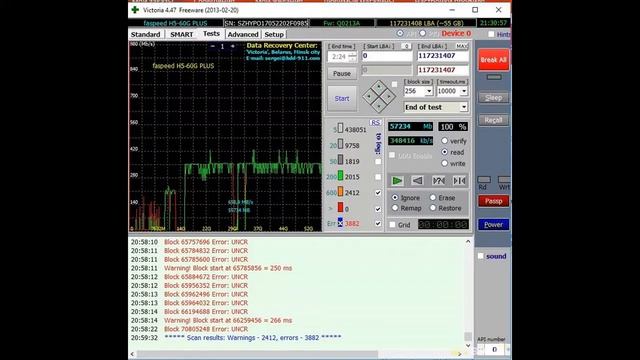
Task: Click the Pause button
Action: pos(342,73)
